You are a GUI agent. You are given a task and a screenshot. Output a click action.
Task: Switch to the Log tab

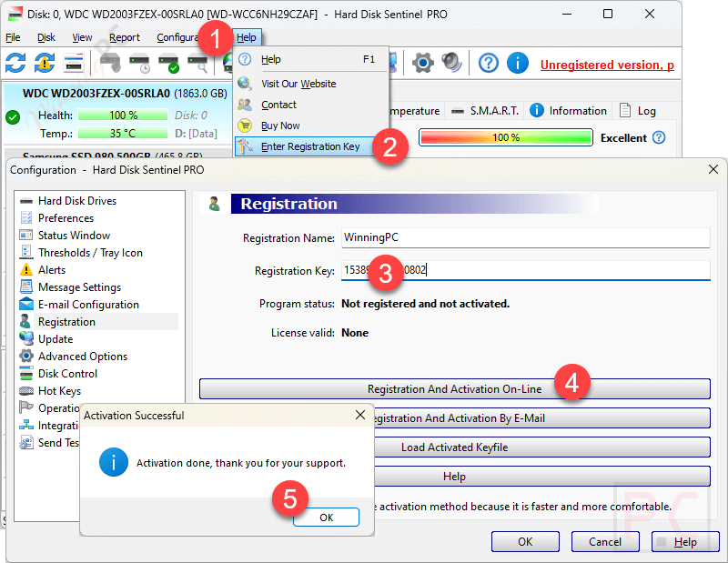(638, 110)
